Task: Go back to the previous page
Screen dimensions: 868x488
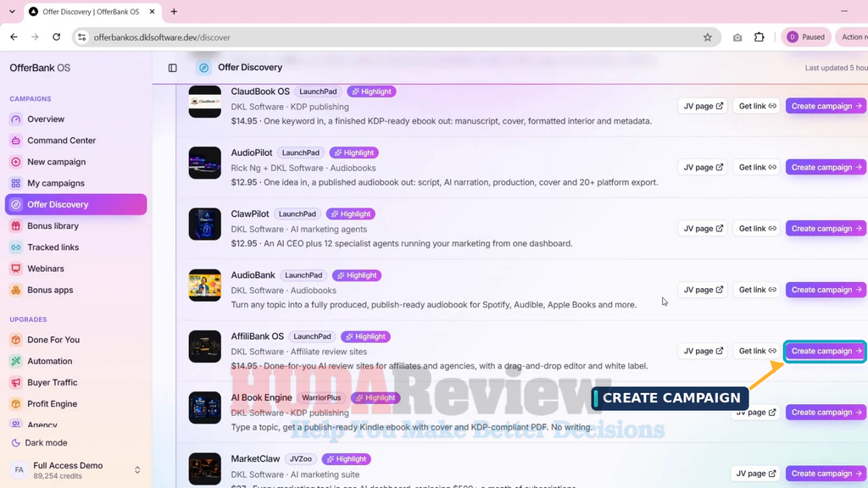Action: [x=14, y=37]
